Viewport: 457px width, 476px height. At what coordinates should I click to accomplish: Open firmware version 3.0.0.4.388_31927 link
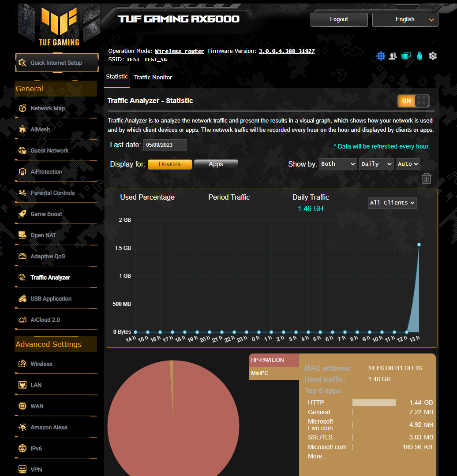(287, 51)
